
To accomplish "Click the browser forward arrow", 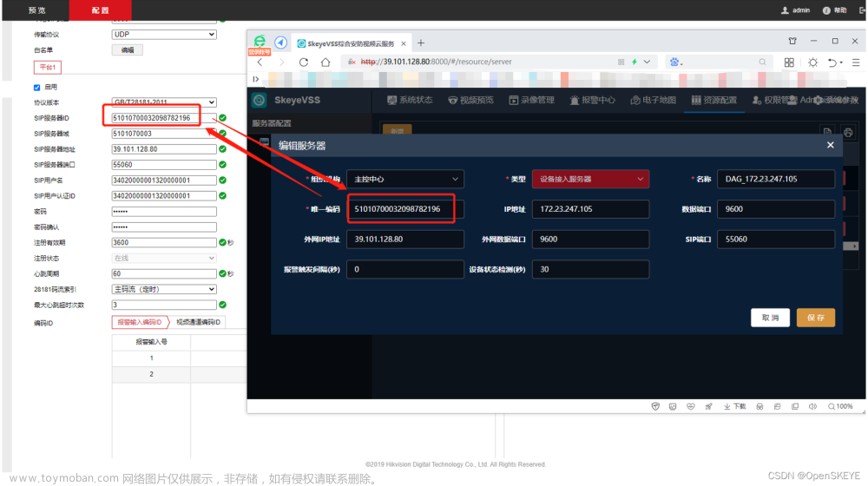I will tap(281, 62).
